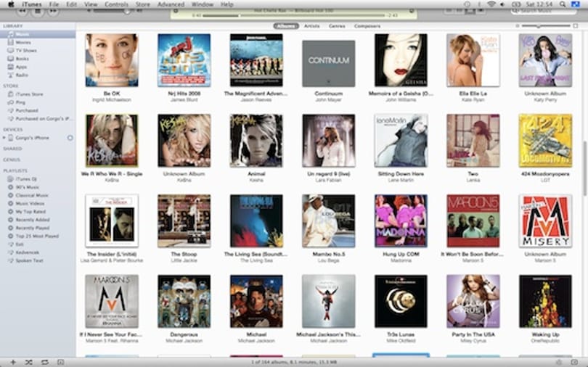The image size is (588, 367).
Task: Open the Controls menu
Action: point(116,4)
